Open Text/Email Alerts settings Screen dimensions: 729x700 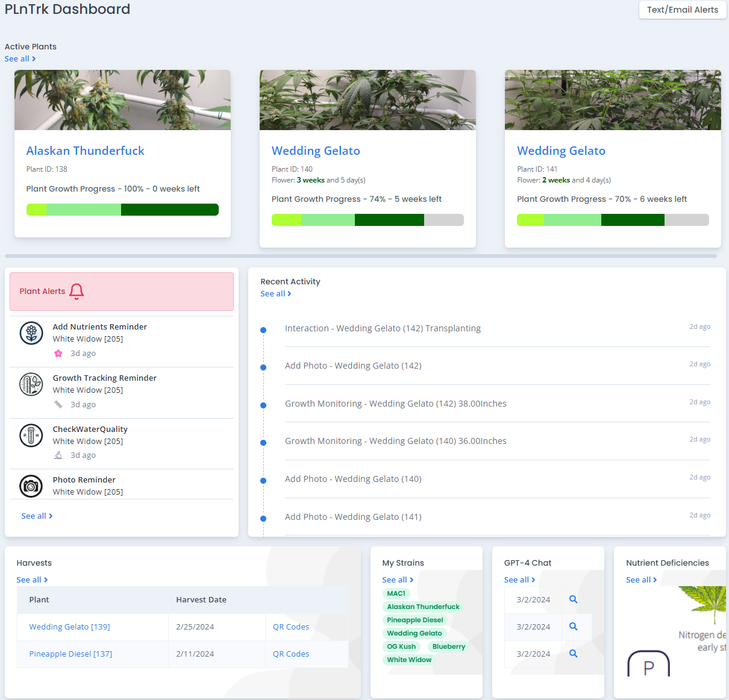pos(682,10)
